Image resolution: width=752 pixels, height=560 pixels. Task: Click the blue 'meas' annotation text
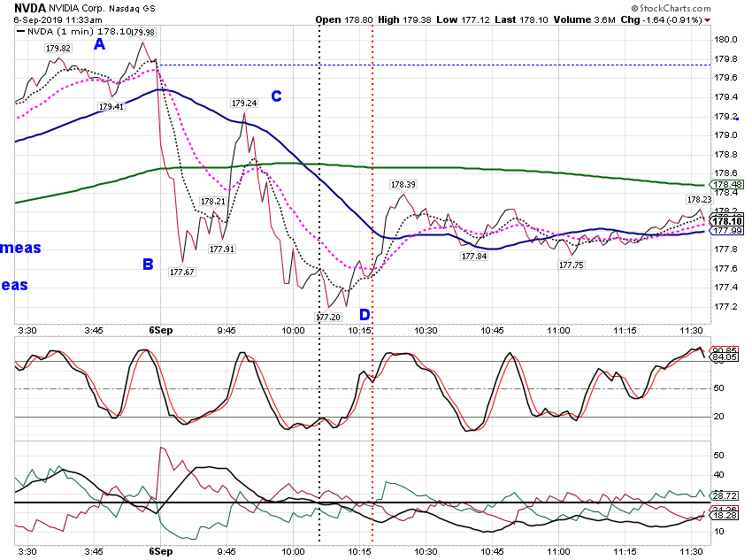[20, 248]
